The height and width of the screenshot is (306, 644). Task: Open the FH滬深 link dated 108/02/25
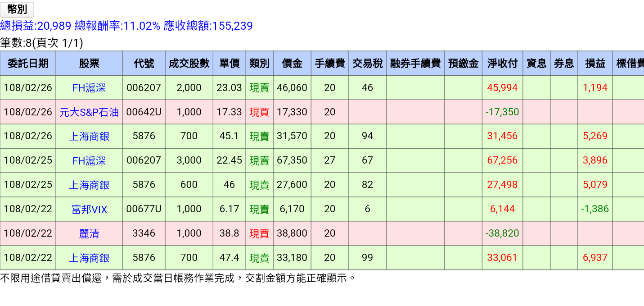(x=89, y=160)
